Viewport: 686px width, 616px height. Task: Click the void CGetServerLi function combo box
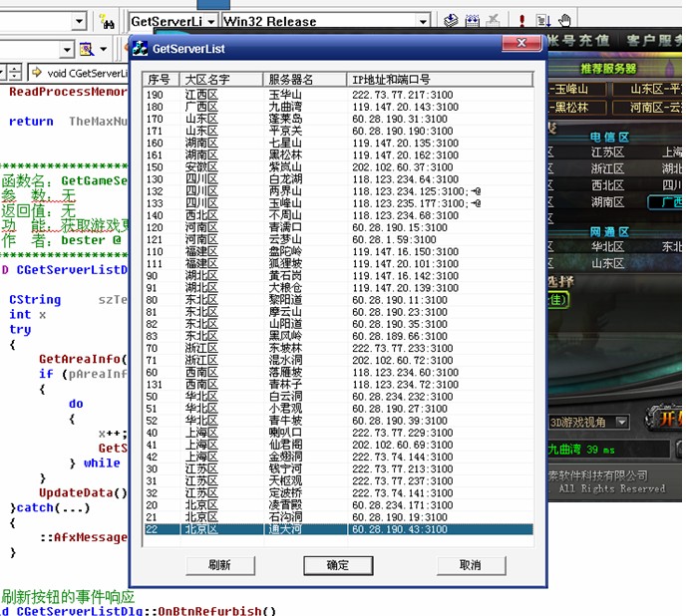click(79, 73)
